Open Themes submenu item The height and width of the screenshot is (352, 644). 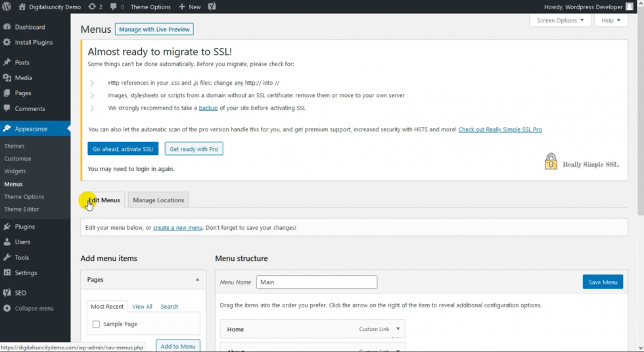[x=14, y=146]
